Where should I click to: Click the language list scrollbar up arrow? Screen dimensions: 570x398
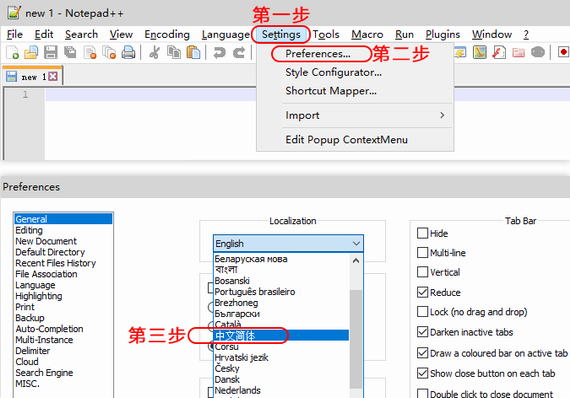click(356, 261)
